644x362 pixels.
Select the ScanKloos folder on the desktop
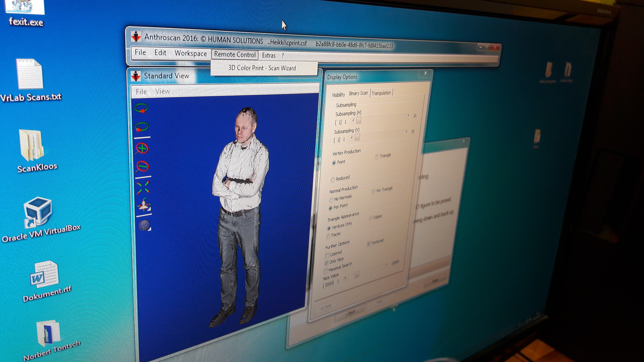(x=37, y=151)
